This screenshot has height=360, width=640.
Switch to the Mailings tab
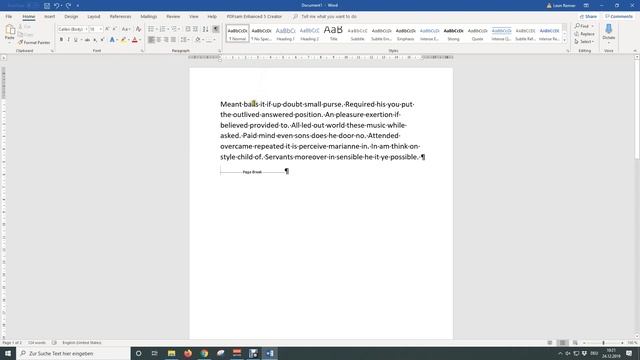click(x=149, y=16)
